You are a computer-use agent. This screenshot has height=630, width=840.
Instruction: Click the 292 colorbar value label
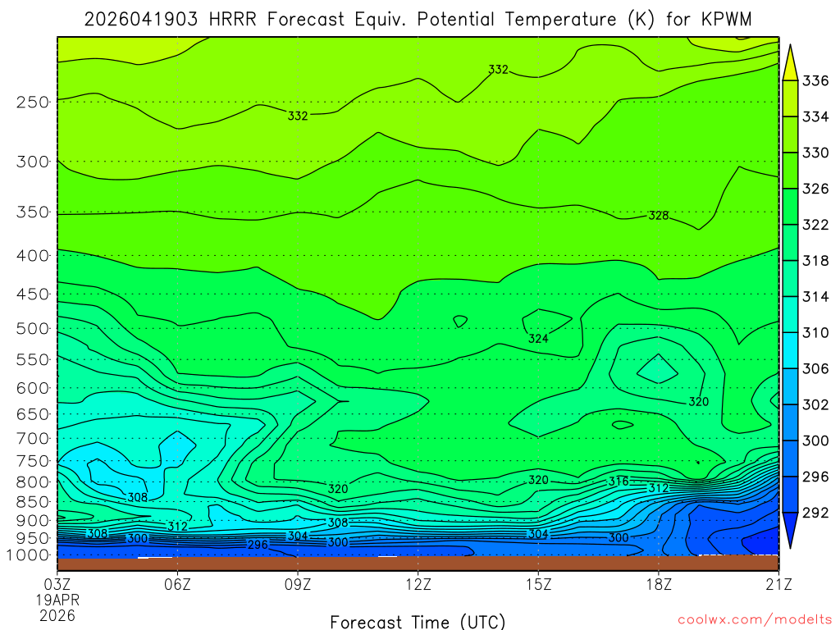coord(815,513)
